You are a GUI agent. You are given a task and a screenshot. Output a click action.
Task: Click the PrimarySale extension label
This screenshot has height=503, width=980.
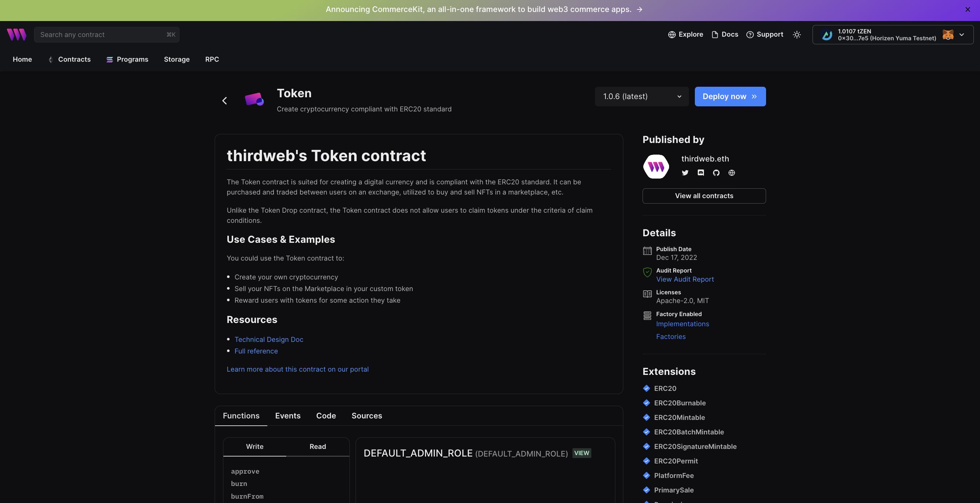(x=674, y=490)
